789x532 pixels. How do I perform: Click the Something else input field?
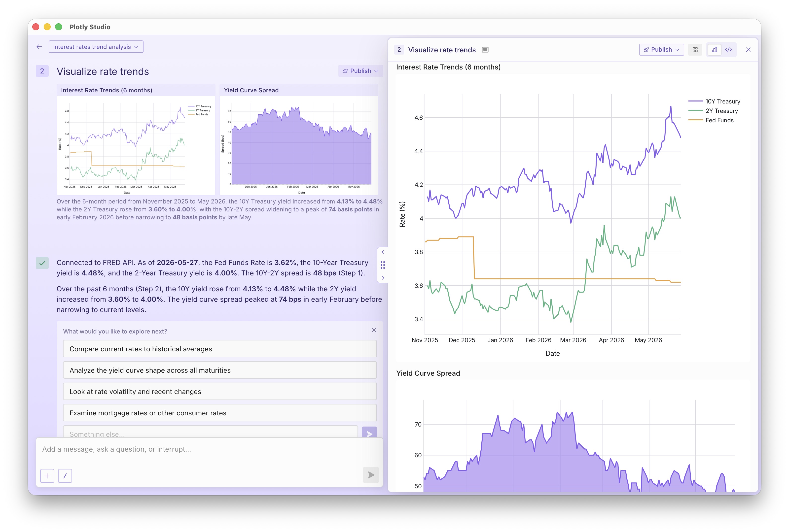pos(210,432)
